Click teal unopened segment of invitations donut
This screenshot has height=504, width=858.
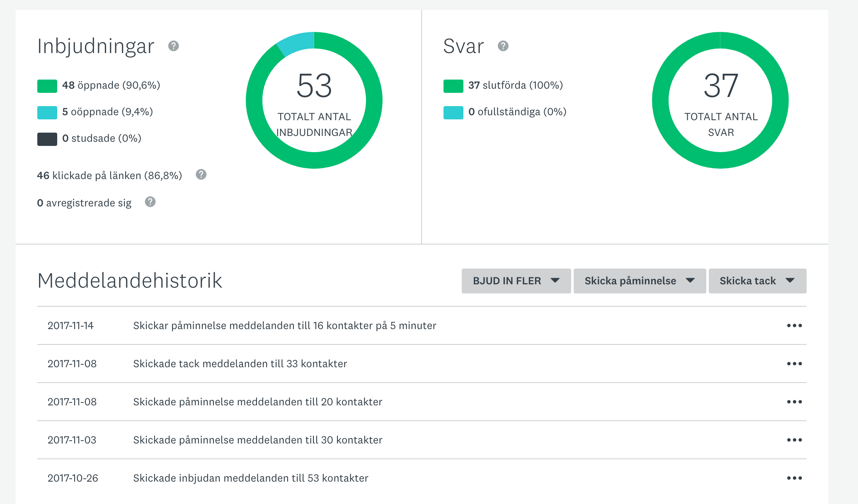coord(297,43)
